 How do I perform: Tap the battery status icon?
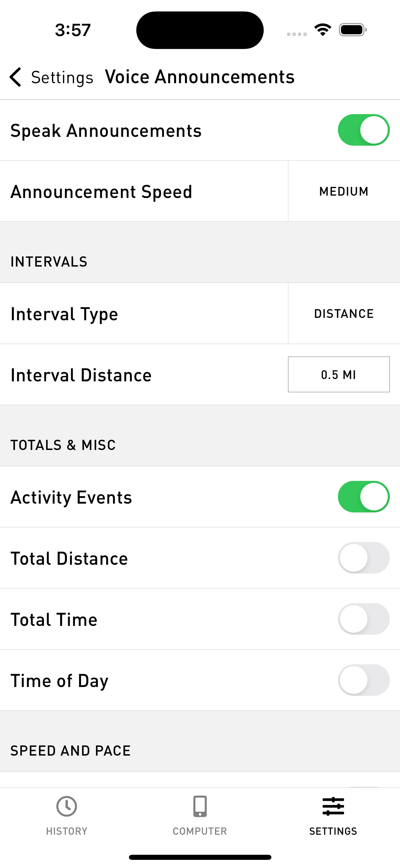tap(353, 30)
